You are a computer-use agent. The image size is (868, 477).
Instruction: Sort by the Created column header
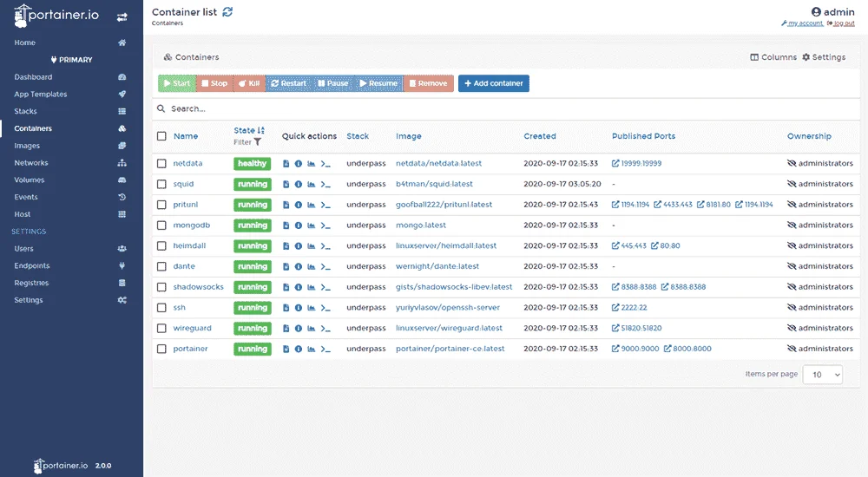click(540, 136)
